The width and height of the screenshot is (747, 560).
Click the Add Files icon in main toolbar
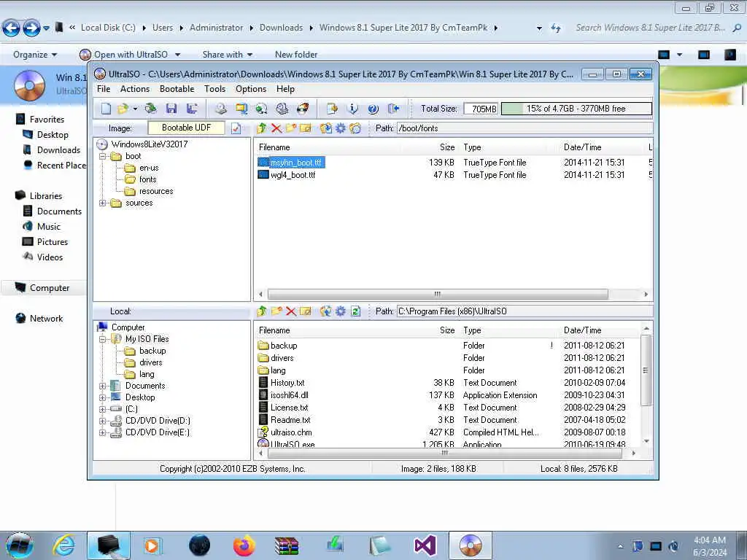(332, 109)
